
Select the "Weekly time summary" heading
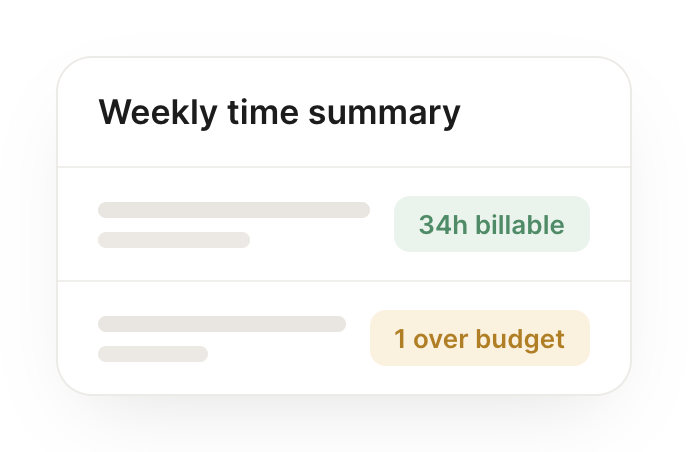pos(280,113)
